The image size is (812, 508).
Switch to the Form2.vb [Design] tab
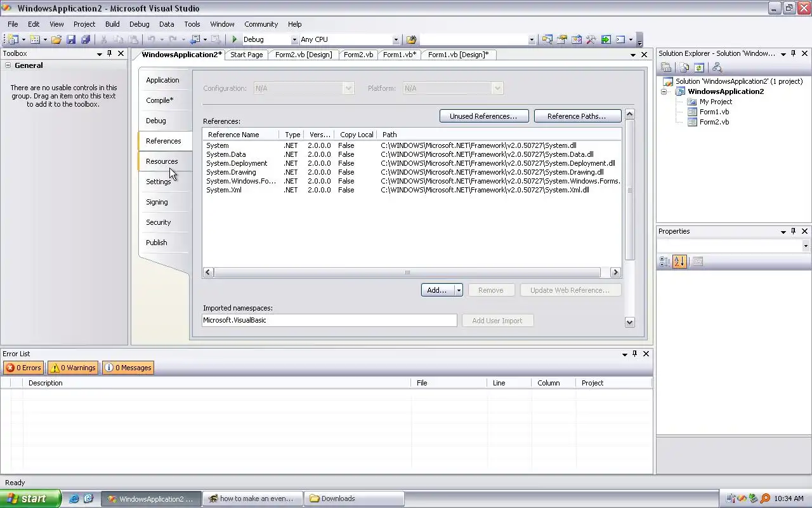pos(303,55)
